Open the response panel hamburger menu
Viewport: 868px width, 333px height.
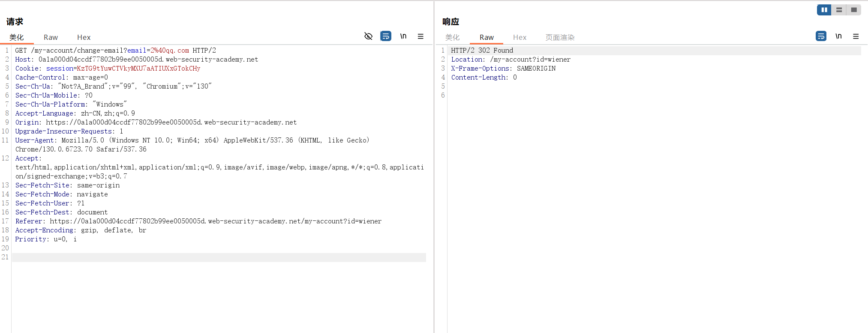tap(856, 36)
